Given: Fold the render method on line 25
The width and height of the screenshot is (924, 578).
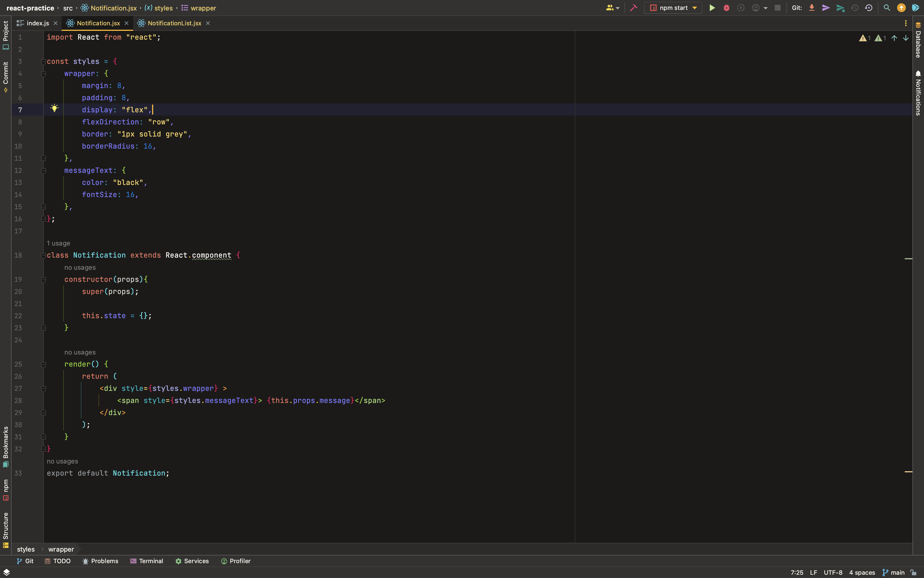Looking at the screenshot, I should pyautogui.click(x=43, y=364).
